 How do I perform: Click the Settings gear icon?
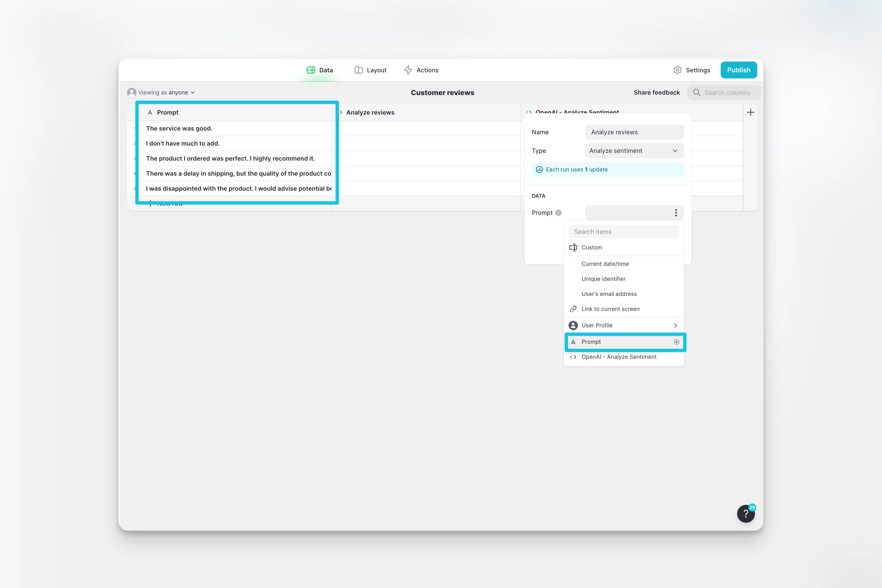coord(677,70)
